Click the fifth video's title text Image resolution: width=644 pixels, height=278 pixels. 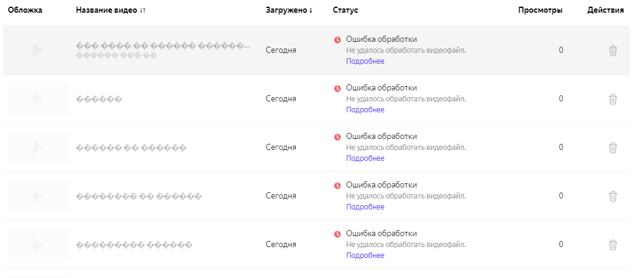[134, 245]
